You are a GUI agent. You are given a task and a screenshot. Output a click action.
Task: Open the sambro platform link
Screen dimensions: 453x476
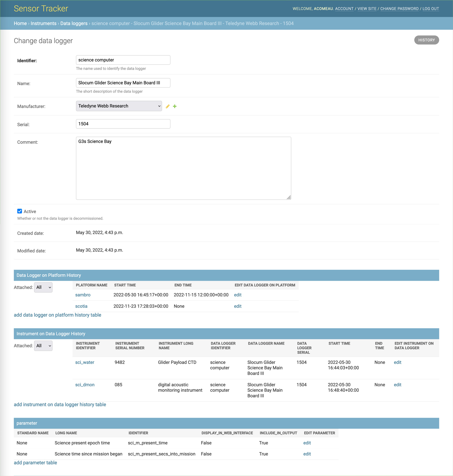(83, 295)
